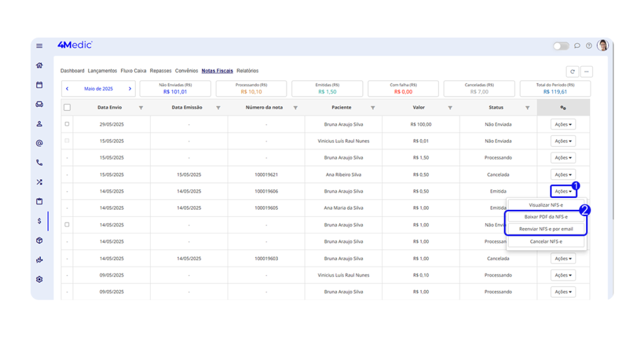Image resolution: width=644 pixels, height=338 pixels.
Task: Check the 15/05/2025 Vinicius Luis Raul Nunes row
Action: click(67, 141)
